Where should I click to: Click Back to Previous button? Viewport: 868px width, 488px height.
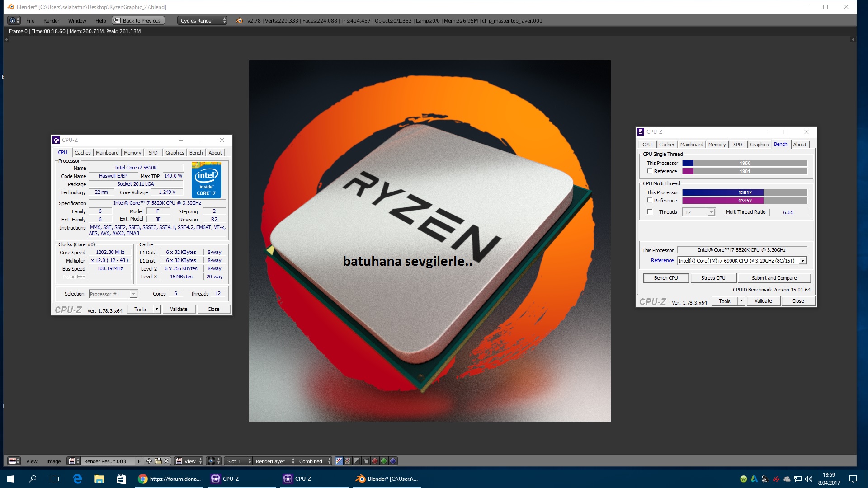click(138, 20)
